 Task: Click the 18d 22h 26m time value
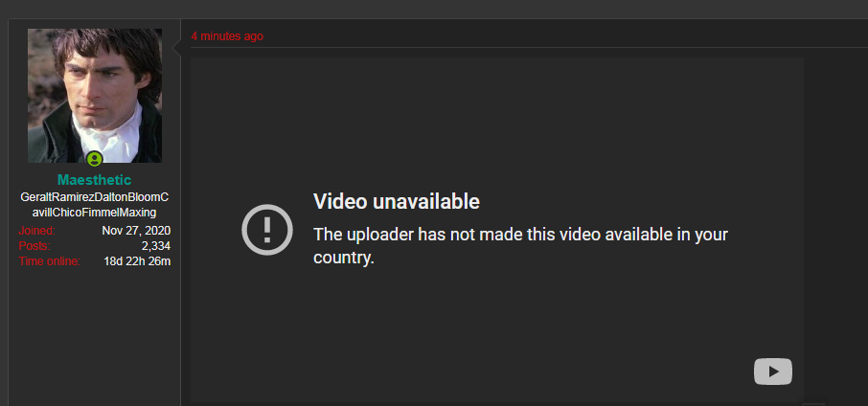(x=137, y=261)
